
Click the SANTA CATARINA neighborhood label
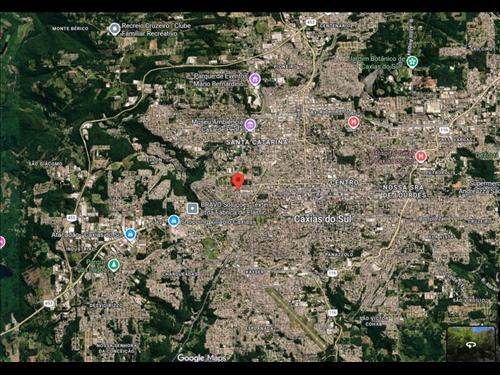tap(257, 142)
